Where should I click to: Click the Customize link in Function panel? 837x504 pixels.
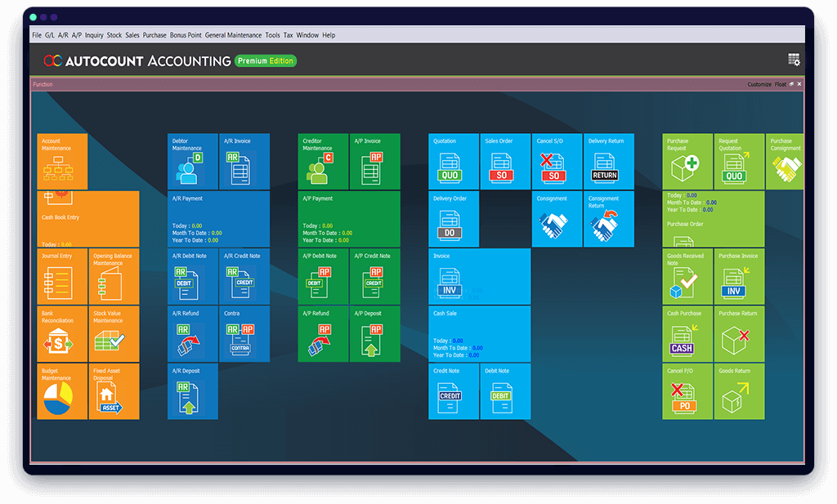[x=759, y=84]
